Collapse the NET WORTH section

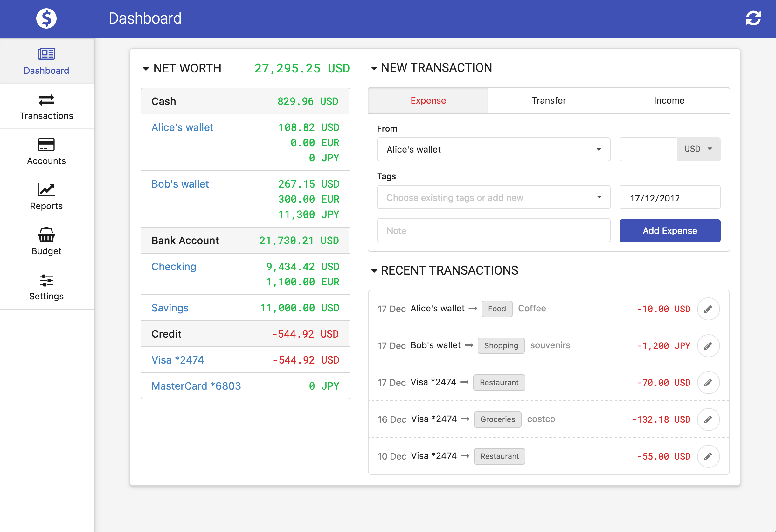tap(146, 68)
